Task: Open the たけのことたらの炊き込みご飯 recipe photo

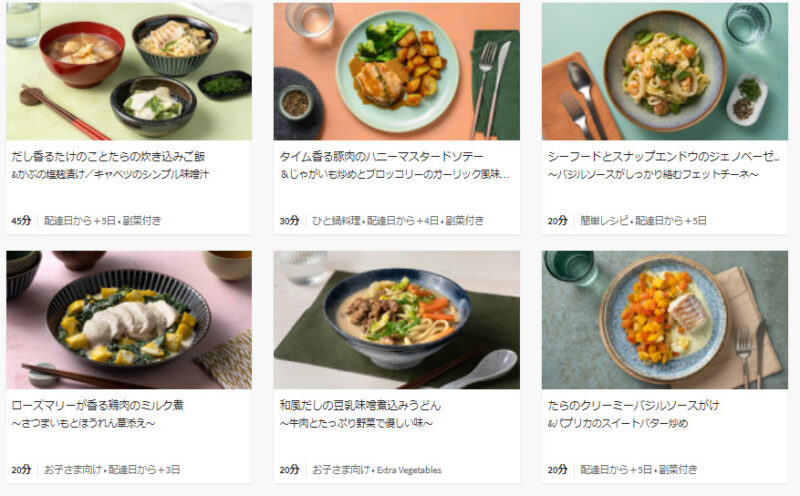Action: click(129, 71)
